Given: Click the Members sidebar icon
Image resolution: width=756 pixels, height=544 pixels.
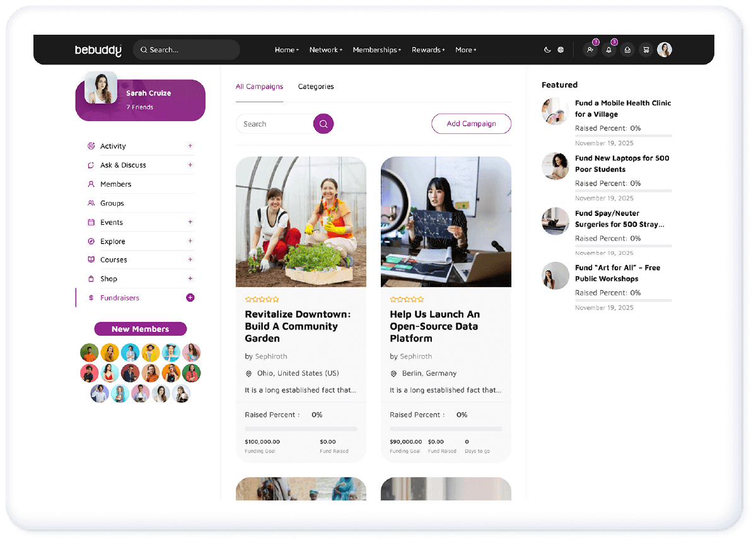Looking at the screenshot, I should pos(91,184).
